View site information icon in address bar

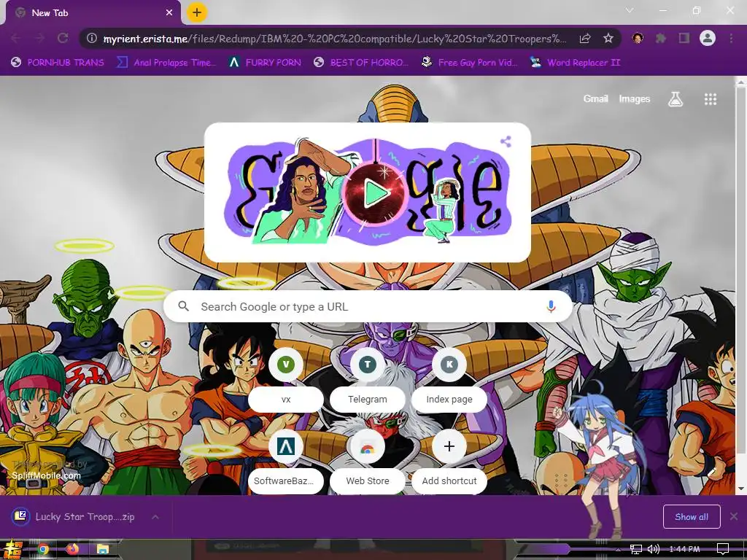(92, 38)
